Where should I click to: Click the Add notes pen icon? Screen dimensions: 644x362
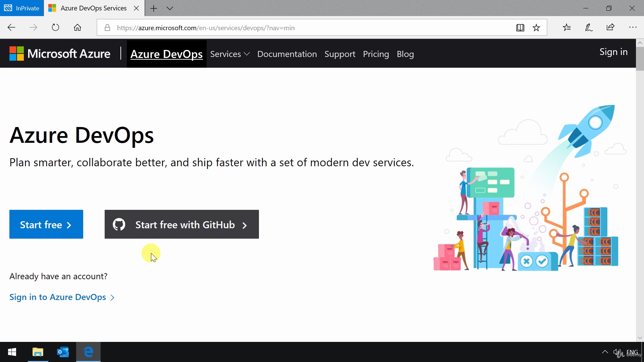589,27
